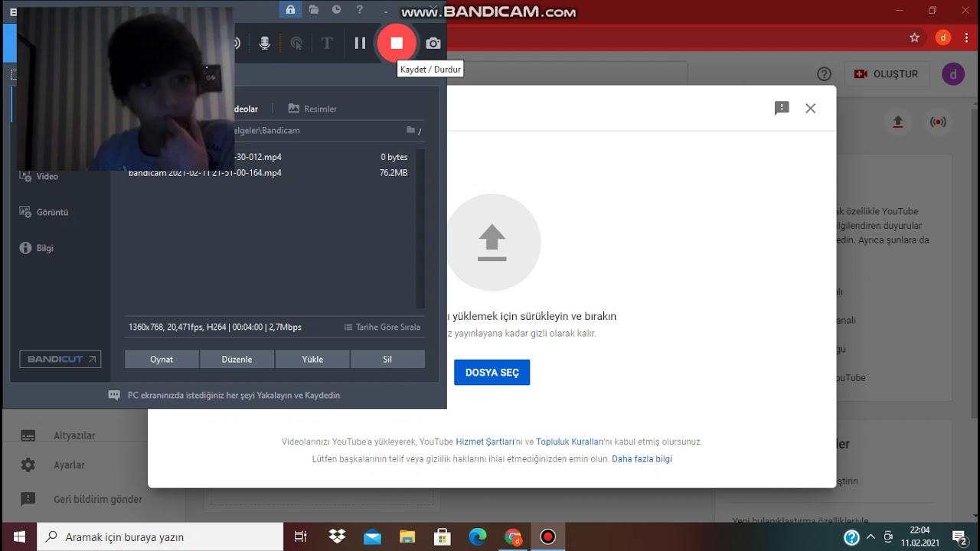Open Chrome profile orange d icon
980x551 pixels.
tap(943, 37)
